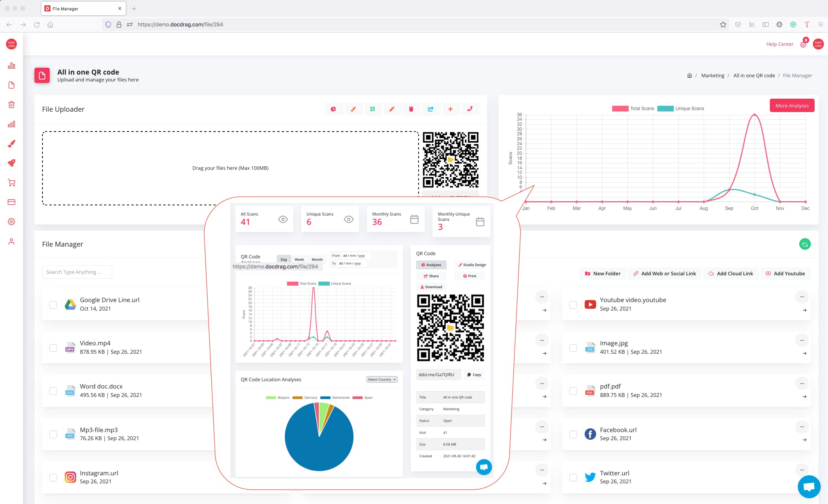
Task: Open the three-dot menu for Twitter.url
Action: click(x=802, y=470)
